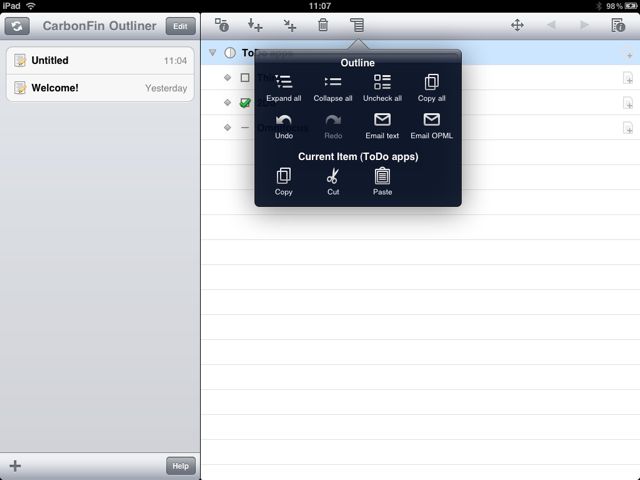Select the move arrows icon

click(517, 25)
